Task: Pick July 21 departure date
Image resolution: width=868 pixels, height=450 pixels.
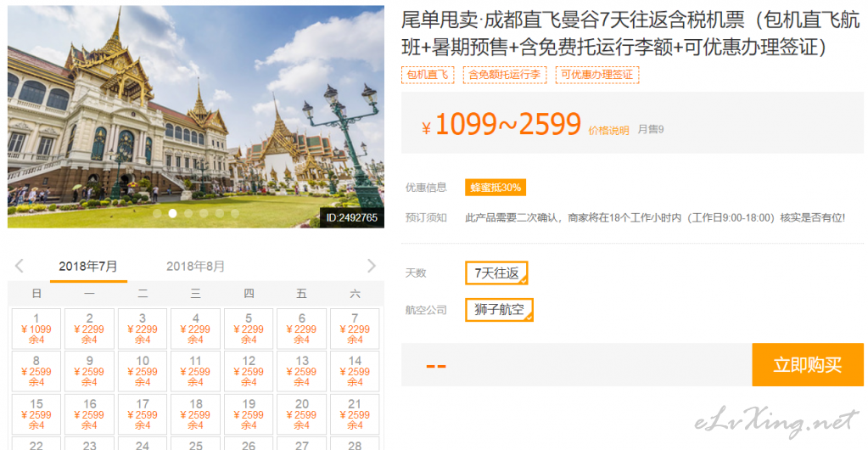Action: coord(355,414)
